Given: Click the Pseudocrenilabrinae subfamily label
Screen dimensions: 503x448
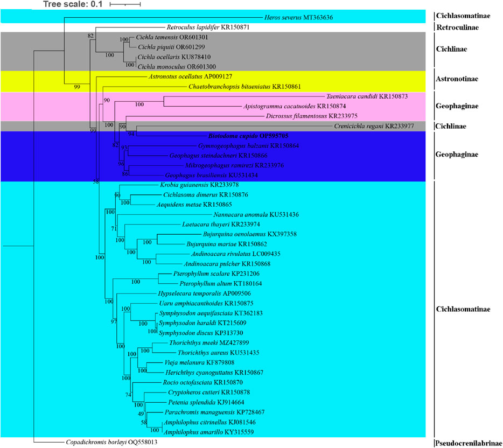Looking at the screenshot, I should (x=469, y=443).
